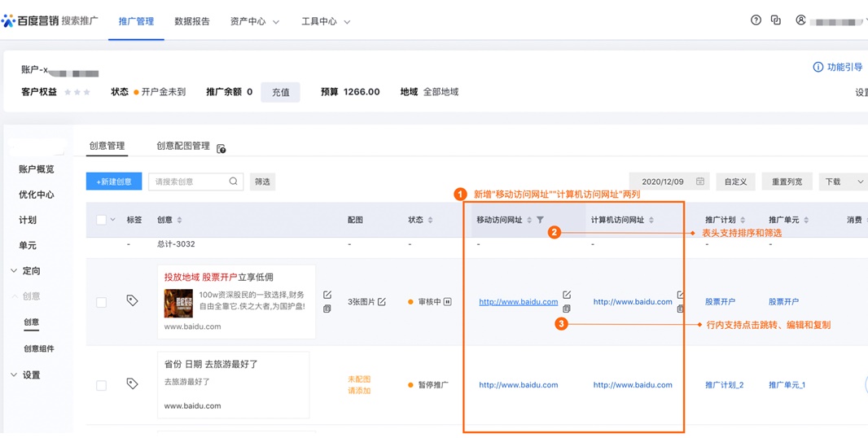The width and height of the screenshot is (868, 438).
Task: Click the tag icon in first creative row
Action: pyautogui.click(x=132, y=300)
